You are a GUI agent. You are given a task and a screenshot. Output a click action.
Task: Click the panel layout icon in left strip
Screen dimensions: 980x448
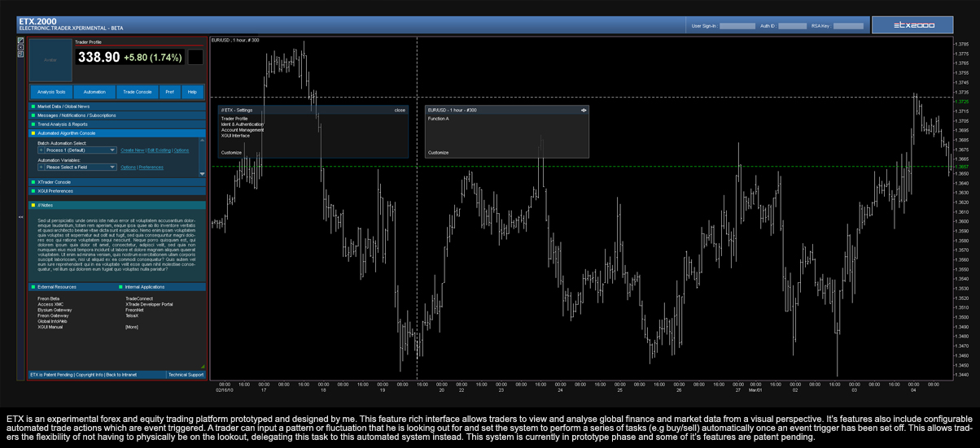coord(21,54)
